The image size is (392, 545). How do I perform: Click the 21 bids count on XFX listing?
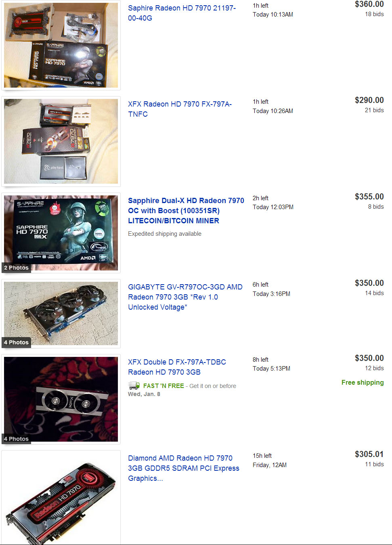[374, 110]
